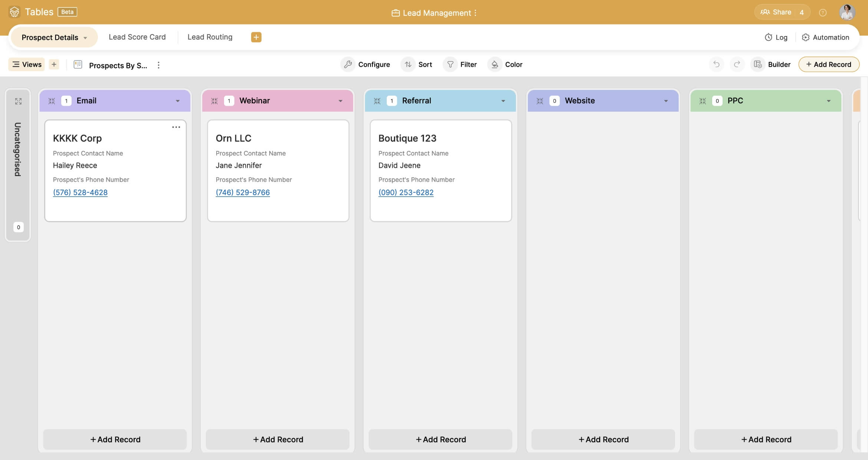This screenshot has width=868, height=460.
Task: Call Hailey Reece's phone number
Action: pyautogui.click(x=80, y=192)
